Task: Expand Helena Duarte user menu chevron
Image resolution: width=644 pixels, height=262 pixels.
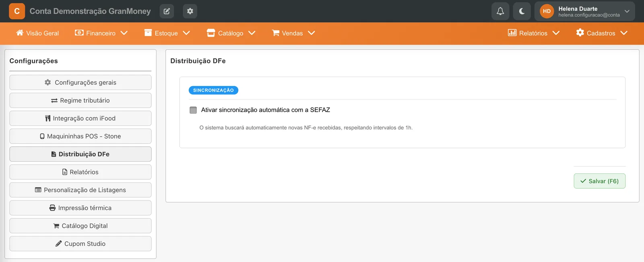Action: click(x=627, y=11)
